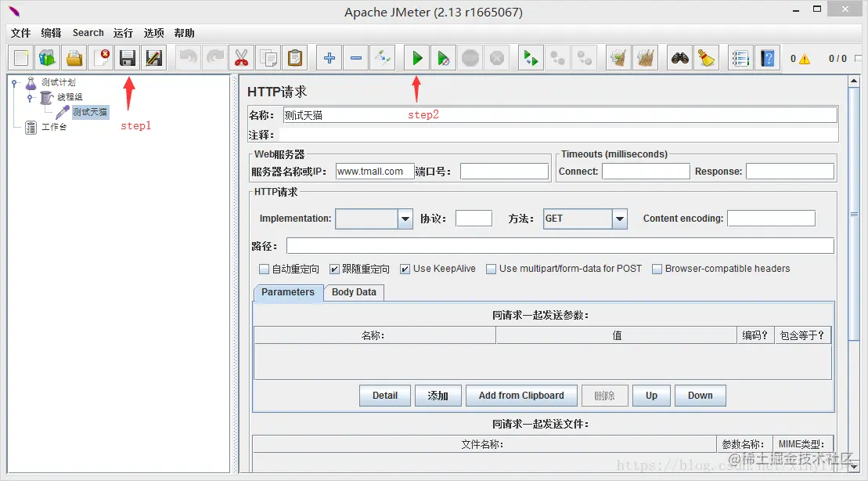Open the Templates icon in toolbar
868x481 pixels.
pos(48,58)
